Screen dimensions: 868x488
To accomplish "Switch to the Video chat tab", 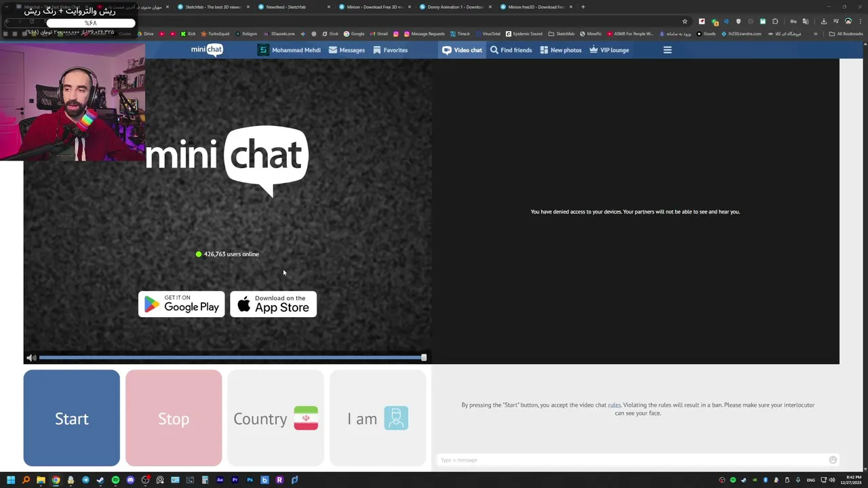I will pos(462,50).
